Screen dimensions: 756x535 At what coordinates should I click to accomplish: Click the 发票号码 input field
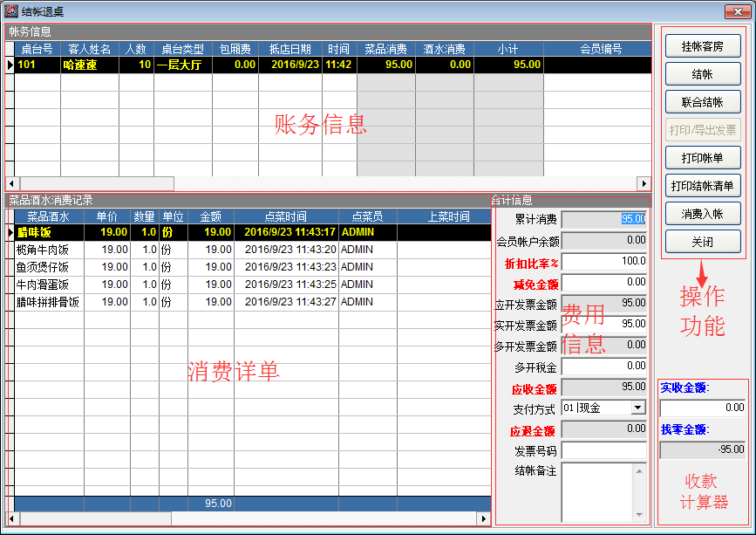603,450
